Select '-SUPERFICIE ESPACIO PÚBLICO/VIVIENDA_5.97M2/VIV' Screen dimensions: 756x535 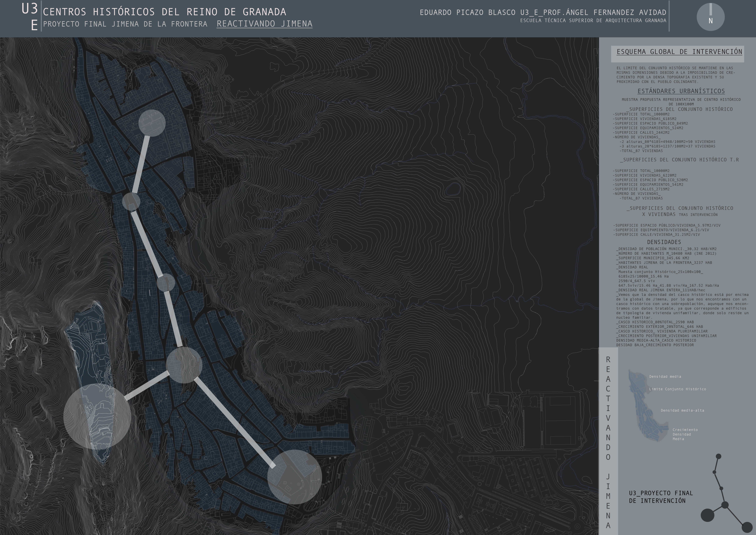point(666,225)
